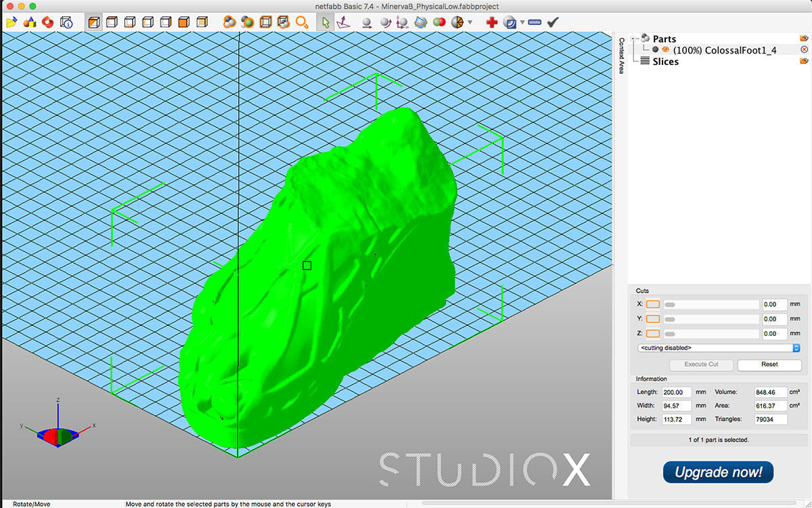
Task: Click zoom to spheres icon
Action: [229, 22]
